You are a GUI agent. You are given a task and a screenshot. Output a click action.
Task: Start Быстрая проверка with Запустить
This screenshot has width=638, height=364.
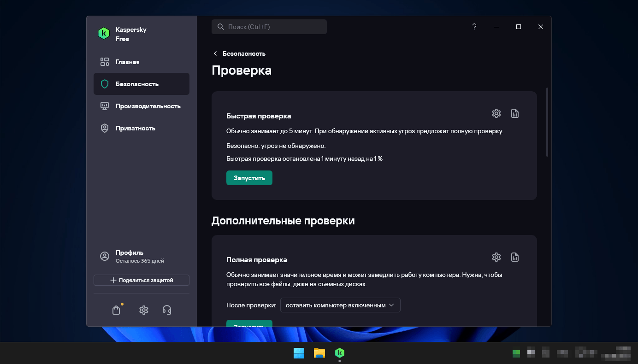(x=249, y=178)
